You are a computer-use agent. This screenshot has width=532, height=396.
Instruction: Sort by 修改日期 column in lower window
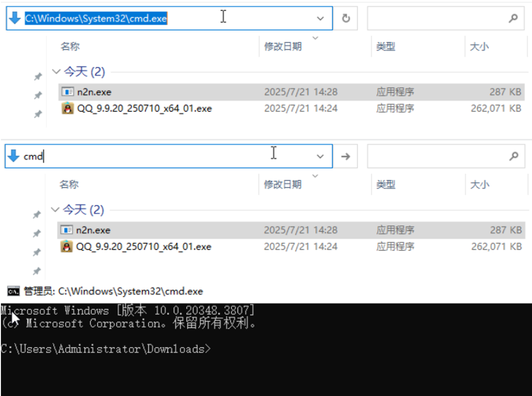(283, 185)
